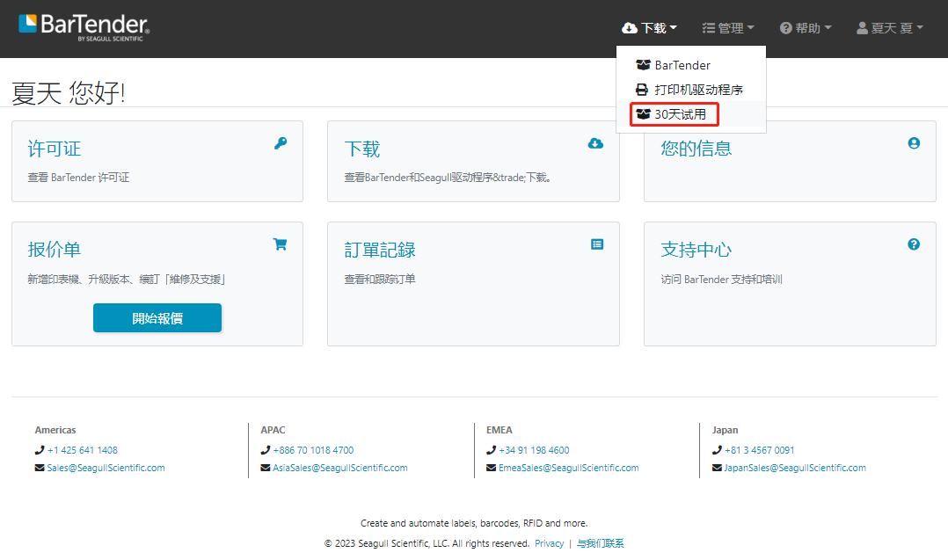Click the user circle icon on 您的信息 card
Screen dimensions: 948x560
point(915,143)
